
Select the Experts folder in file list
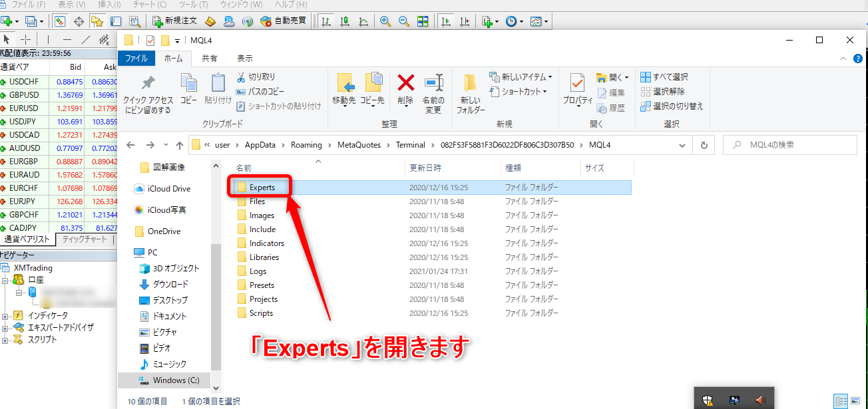click(262, 188)
